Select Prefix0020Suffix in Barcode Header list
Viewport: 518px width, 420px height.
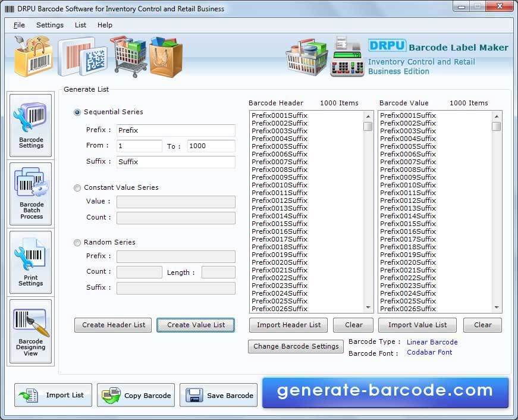tap(280, 262)
